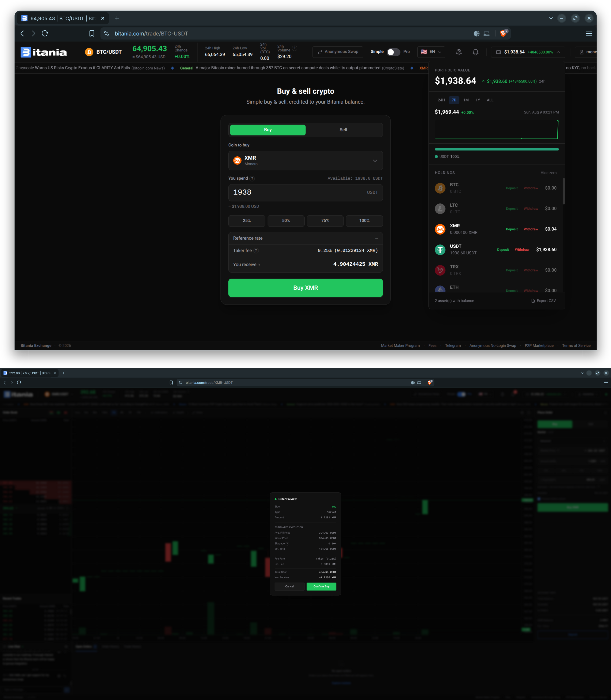
Task: Open tab search chevron in the top window
Action: coord(551,18)
